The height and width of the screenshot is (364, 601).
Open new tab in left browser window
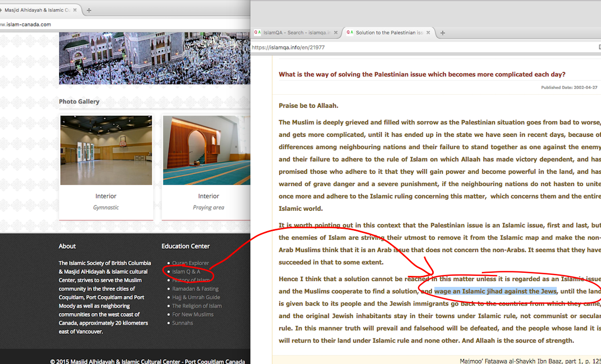pos(89,10)
